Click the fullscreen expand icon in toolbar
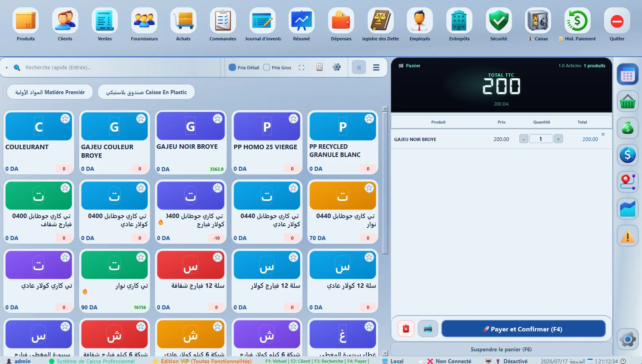 pyautogui.click(x=302, y=67)
